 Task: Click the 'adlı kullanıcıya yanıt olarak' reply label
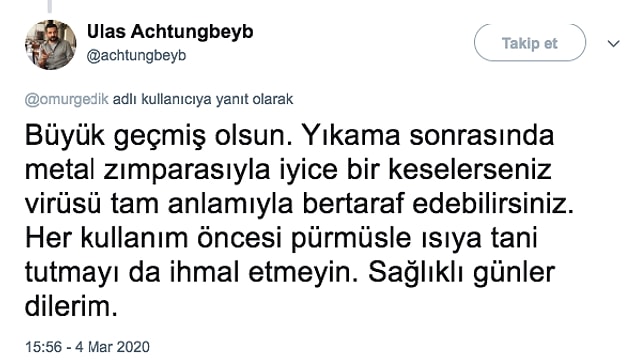(x=202, y=99)
